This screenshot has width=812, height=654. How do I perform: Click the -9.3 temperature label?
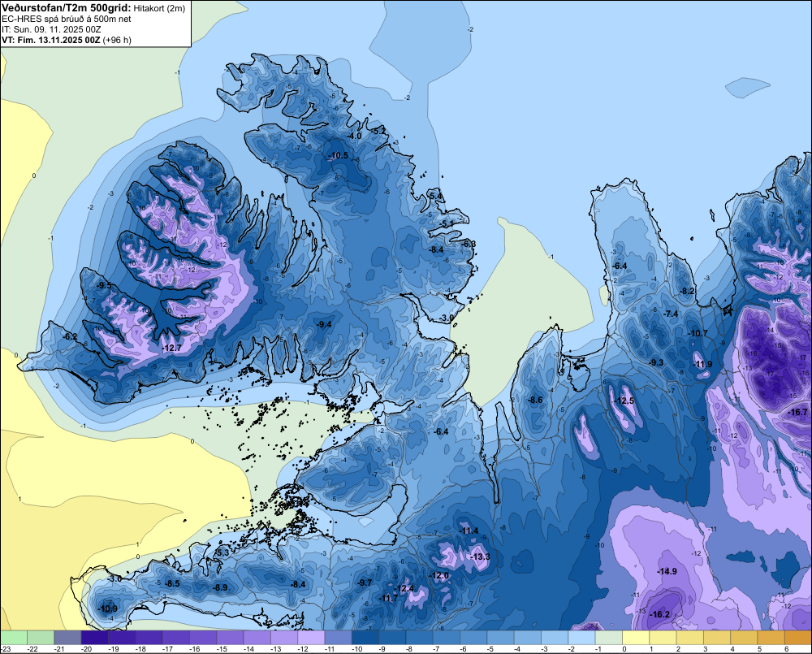point(657,362)
